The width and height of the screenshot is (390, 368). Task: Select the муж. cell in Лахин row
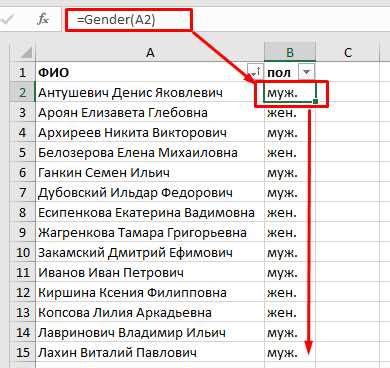coord(290,352)
